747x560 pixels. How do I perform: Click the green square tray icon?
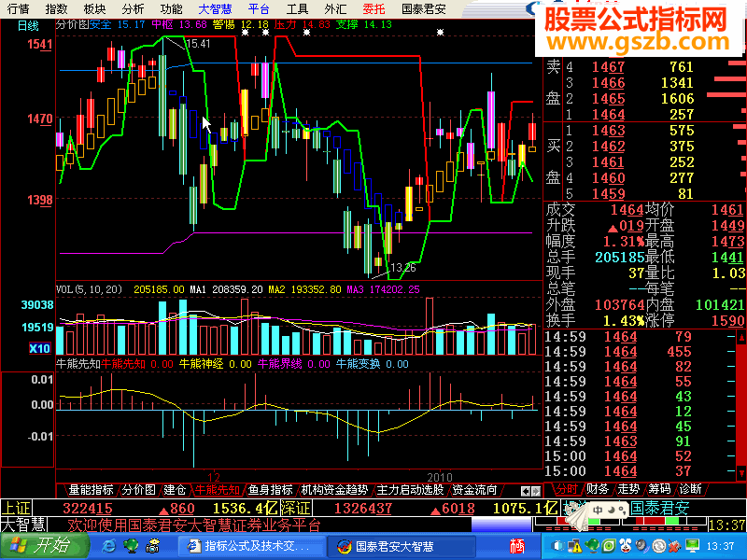609,546
